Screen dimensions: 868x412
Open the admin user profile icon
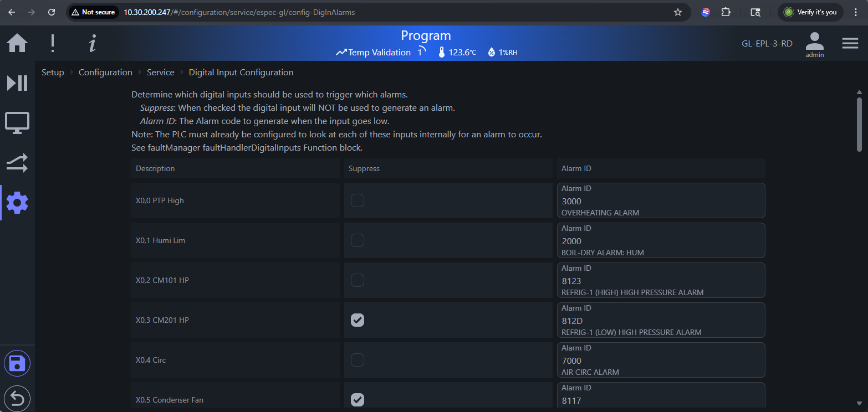pos(814,44)
